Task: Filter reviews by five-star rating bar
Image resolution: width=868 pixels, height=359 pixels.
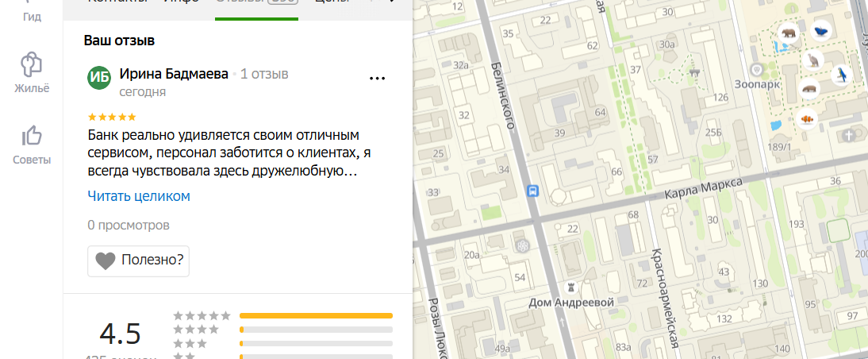Action: coord(316,316)
